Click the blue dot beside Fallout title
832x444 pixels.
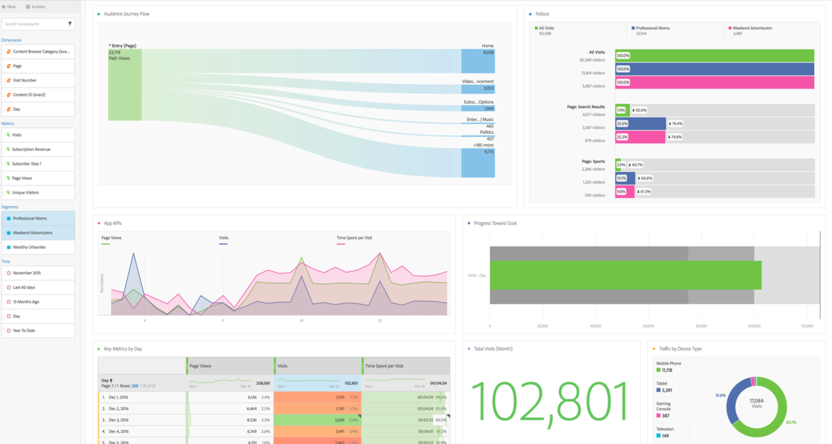(x=530, y=14)
